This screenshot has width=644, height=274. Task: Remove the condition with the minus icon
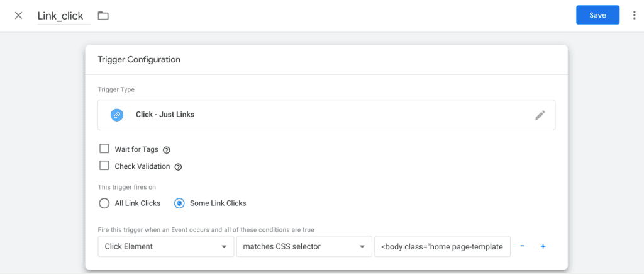click(x=522, y=246)
